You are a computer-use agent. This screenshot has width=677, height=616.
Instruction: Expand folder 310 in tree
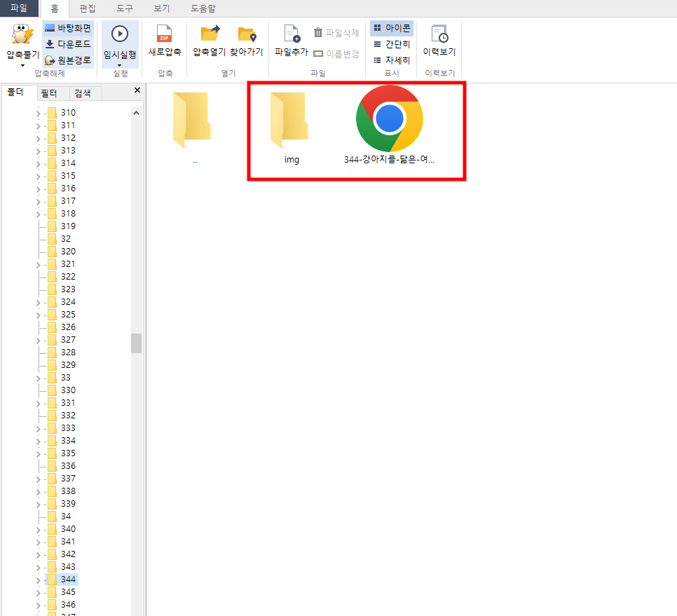(38, 114)
